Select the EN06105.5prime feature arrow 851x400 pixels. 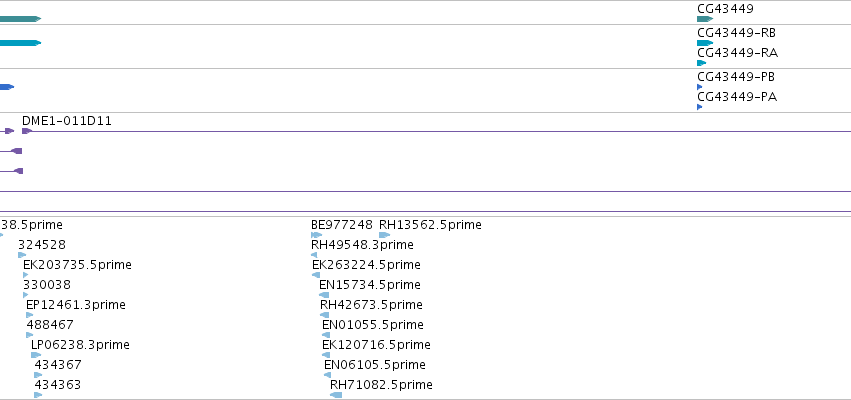click(x=327, y=375)
